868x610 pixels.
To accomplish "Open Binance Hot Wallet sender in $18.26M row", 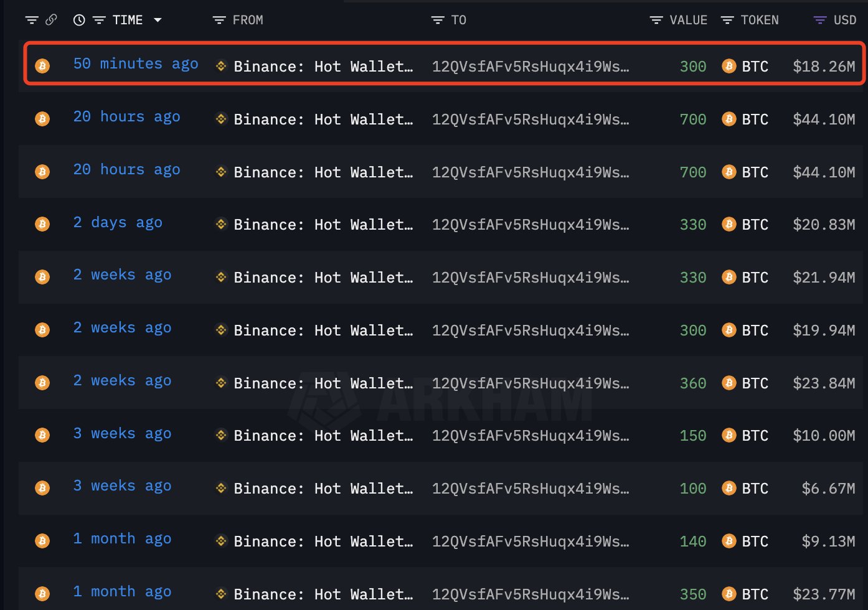I will (x=323, y=66).
